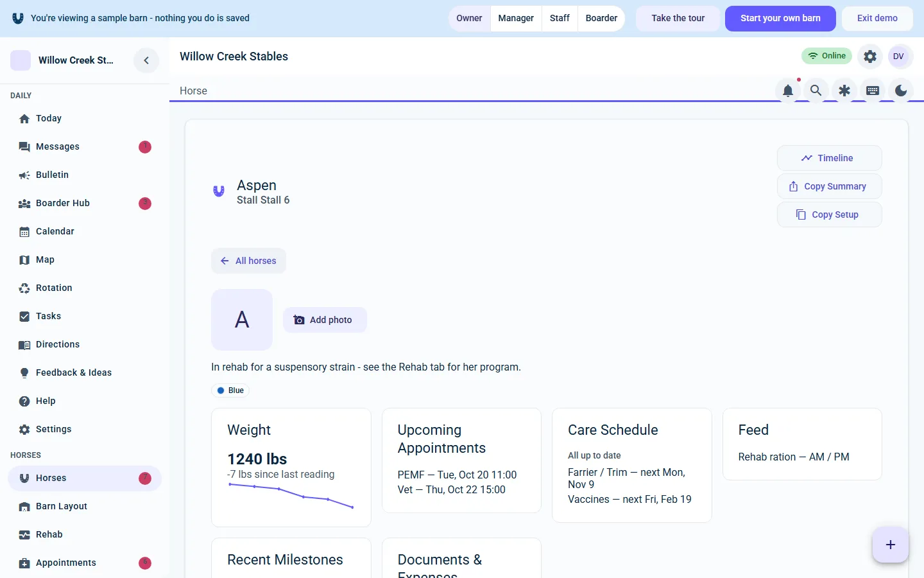This screenshot has width=924, height=578.
Task: Switch to Owner role
Action: point(469,18)
